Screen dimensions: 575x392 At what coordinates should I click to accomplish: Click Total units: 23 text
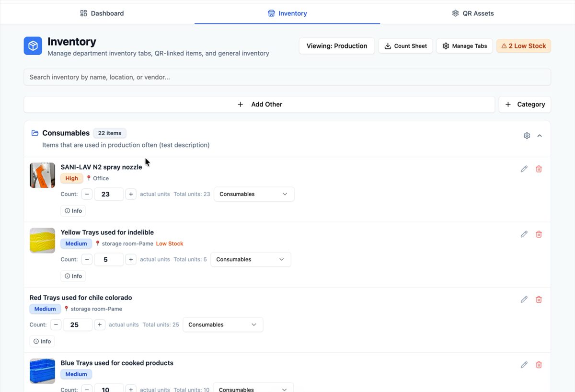tap(192, 194)
